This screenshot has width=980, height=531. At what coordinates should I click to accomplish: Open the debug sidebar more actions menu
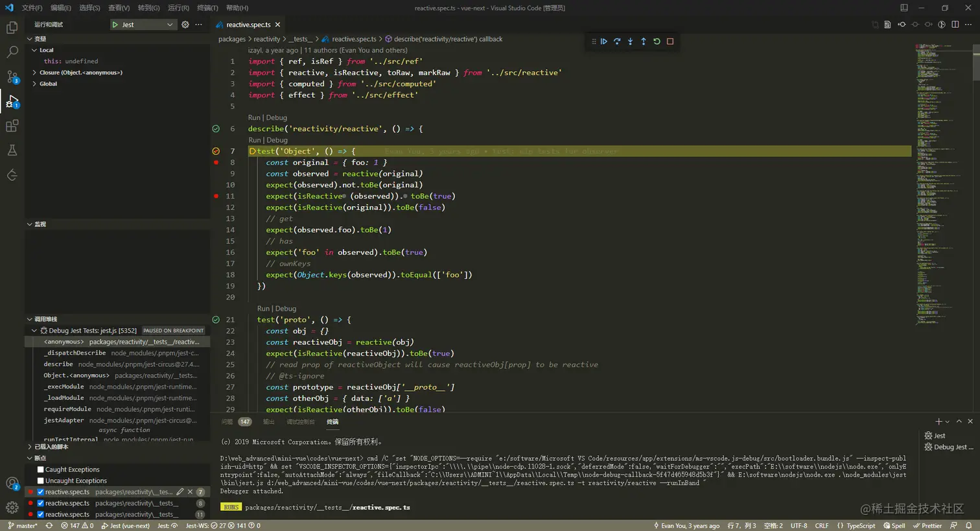click(x=198, y=25)
